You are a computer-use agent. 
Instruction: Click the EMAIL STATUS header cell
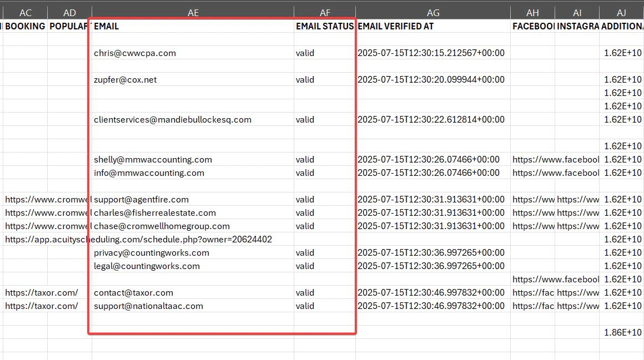[x=325, y=26]
